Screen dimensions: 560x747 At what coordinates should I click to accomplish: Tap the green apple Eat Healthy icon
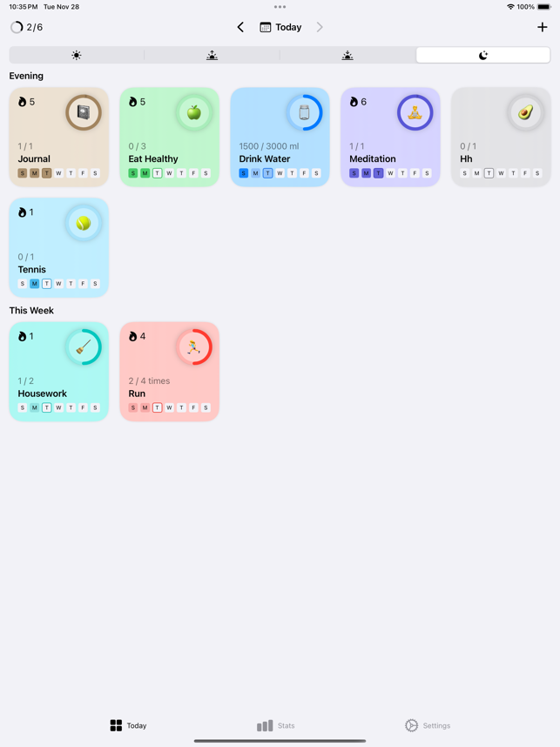click(x=194, y=112)
